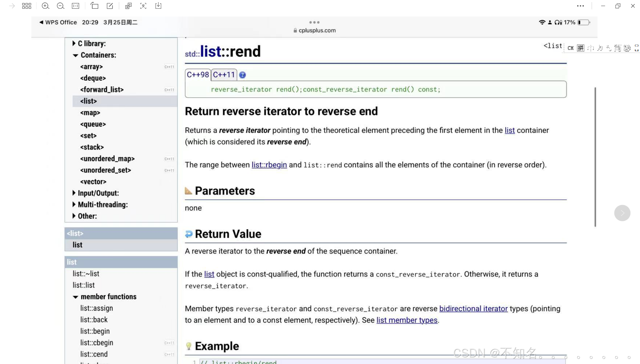The image size is (640, 364).
Task: Click the translate image icon
Action: coord(128,6)
